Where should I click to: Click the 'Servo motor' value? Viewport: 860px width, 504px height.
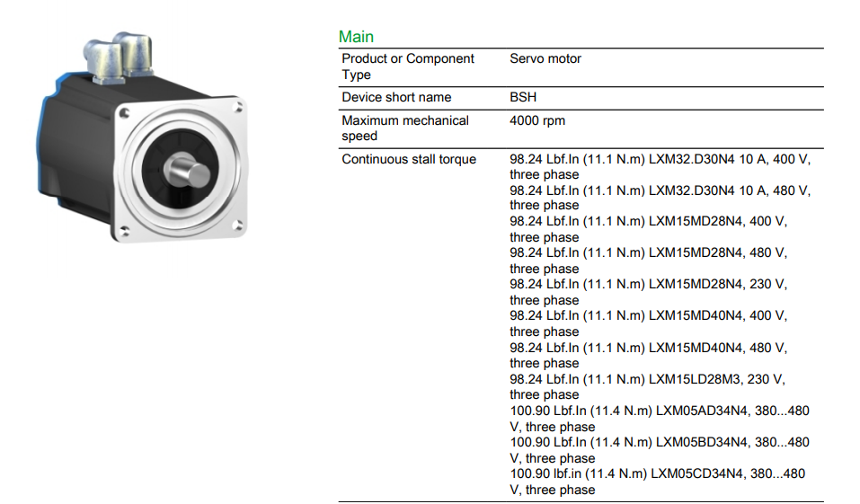[545, 58]
